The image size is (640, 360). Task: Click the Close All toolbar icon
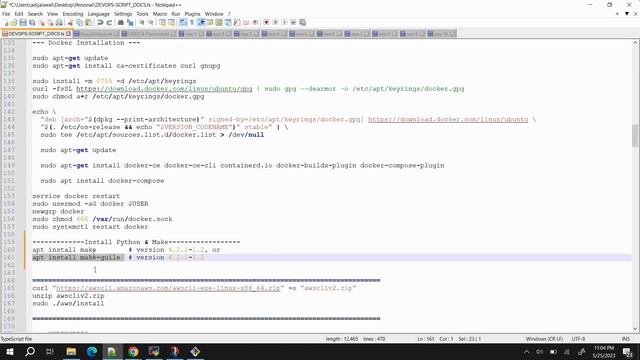(50, 22)
